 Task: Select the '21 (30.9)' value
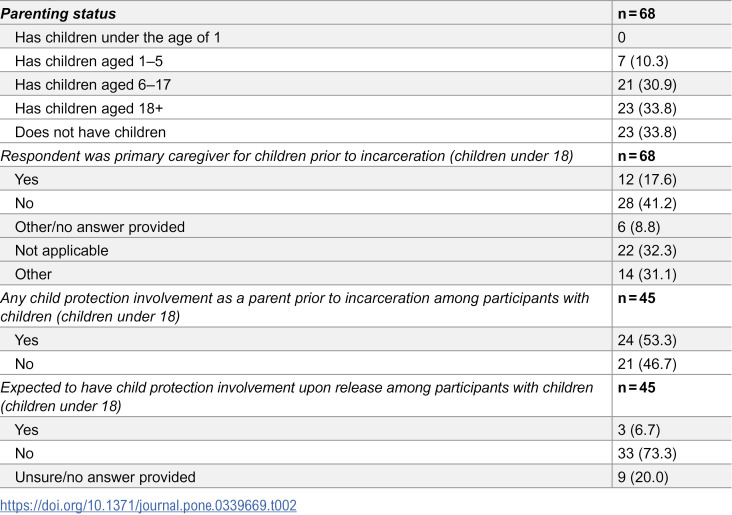click(647, 85)
